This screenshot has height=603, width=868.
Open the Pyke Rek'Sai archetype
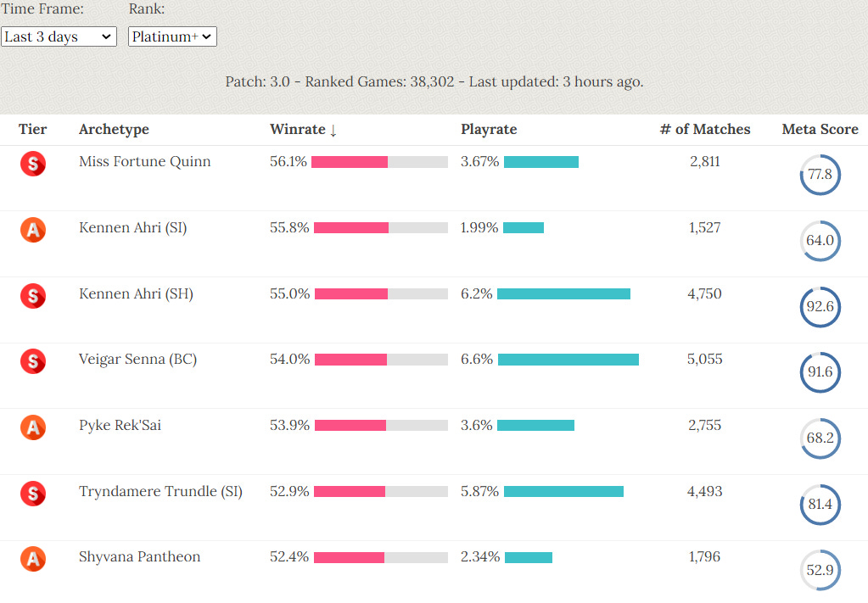pos(120,426)
